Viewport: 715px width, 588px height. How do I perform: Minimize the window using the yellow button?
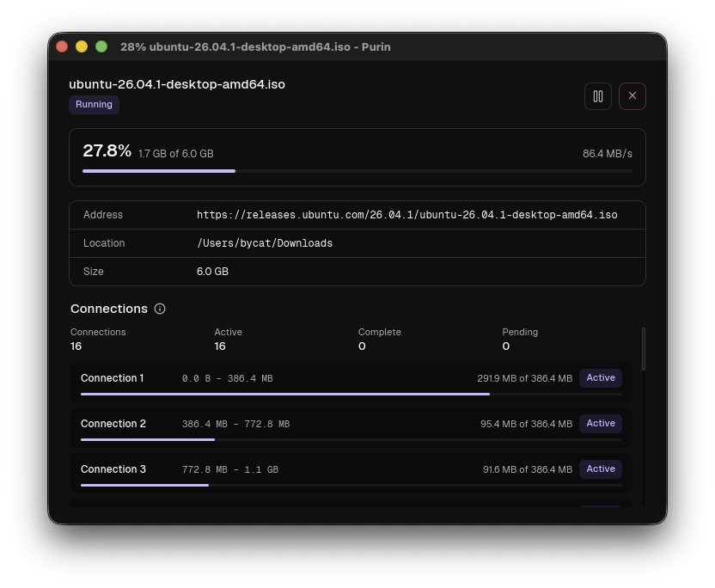pyautogui.click(x=82, y=46)
